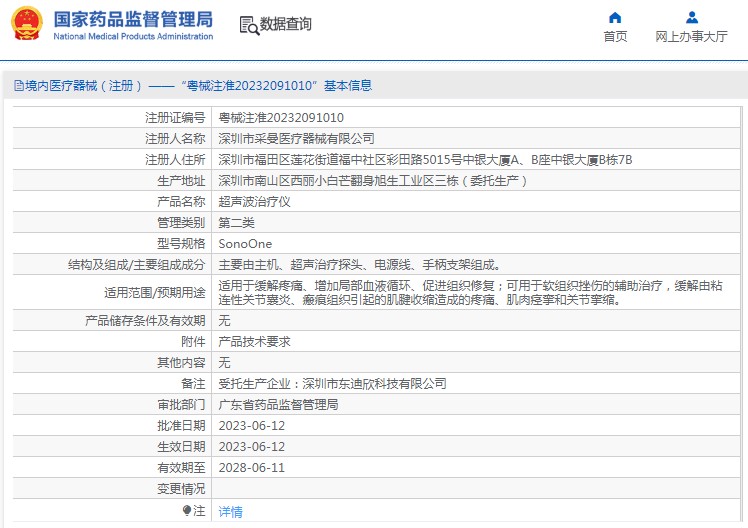This screenshot has width=748, height=528.
Task: Open the 数据查询 search icon
Action: pyautogui.click(x=249, y=25)
